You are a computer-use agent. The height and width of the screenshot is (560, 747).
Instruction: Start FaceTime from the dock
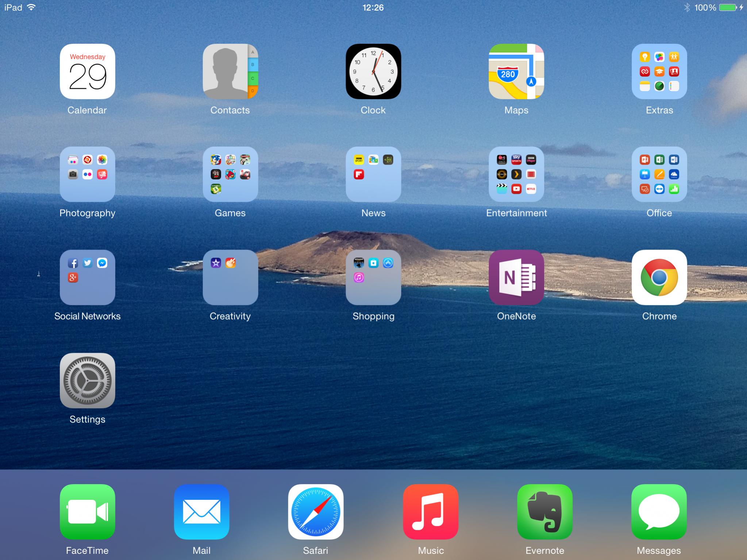click(x=87, y=512)
